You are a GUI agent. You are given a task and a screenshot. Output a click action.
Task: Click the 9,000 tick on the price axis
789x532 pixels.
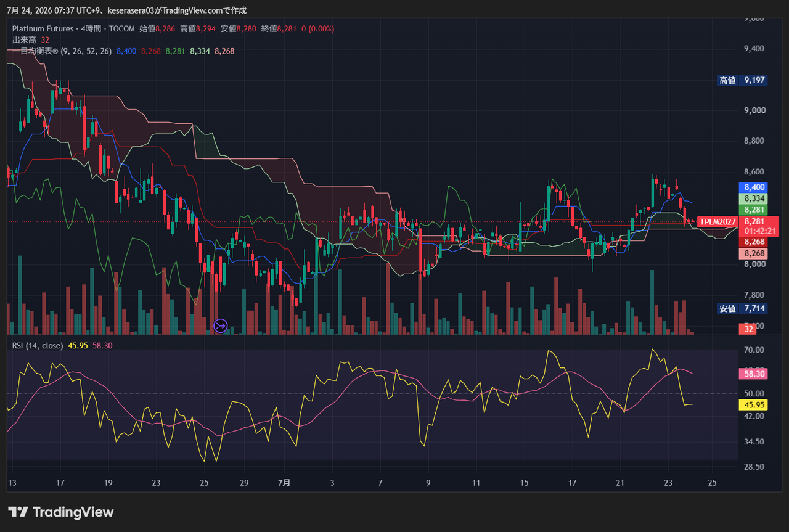click(x=754, y=110)
